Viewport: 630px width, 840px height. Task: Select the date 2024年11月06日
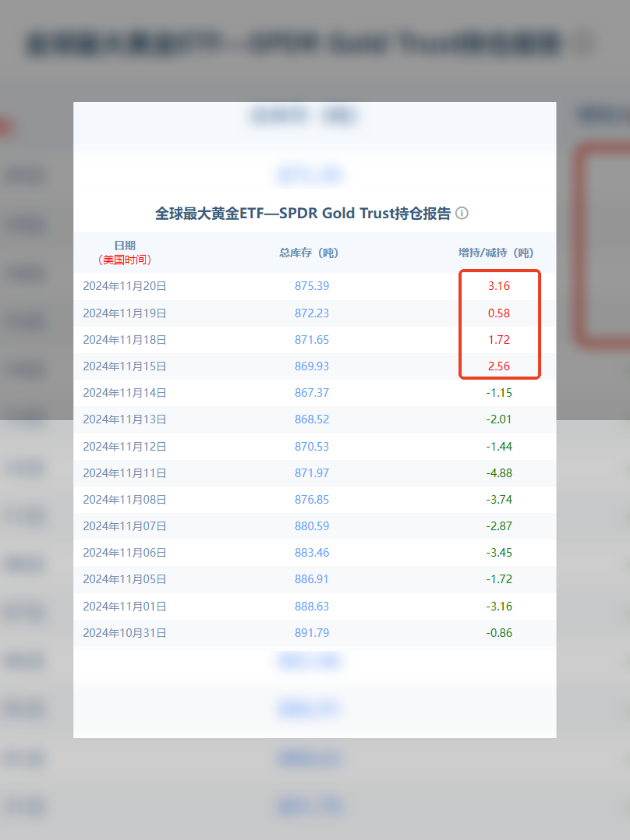click(x=125, y=552)
